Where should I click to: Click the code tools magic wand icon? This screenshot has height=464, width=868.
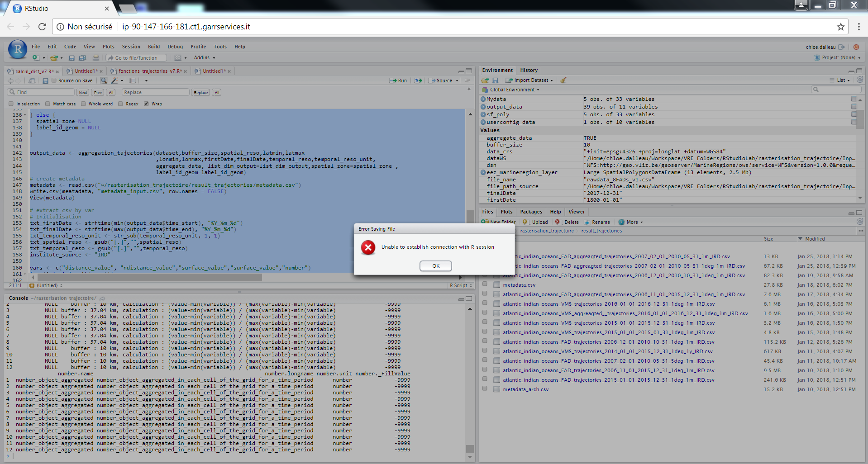click(x=115, y=80)
